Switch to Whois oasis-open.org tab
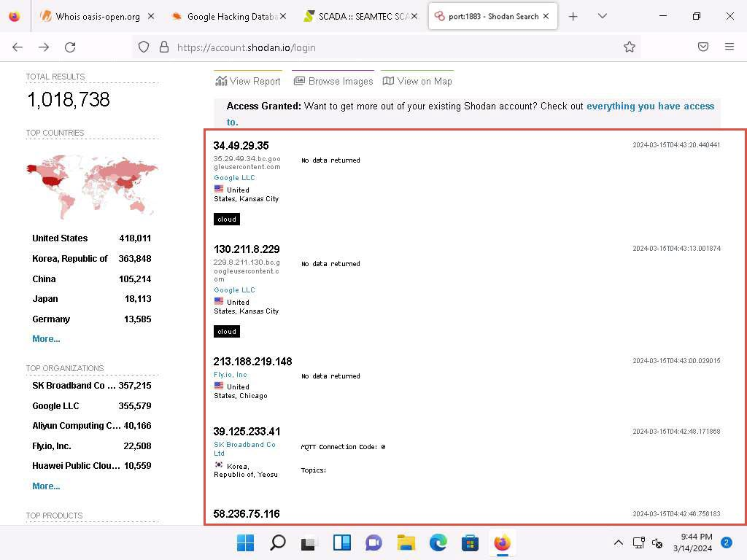The height and width of the screenshot is (560, 747). [97, 17]
